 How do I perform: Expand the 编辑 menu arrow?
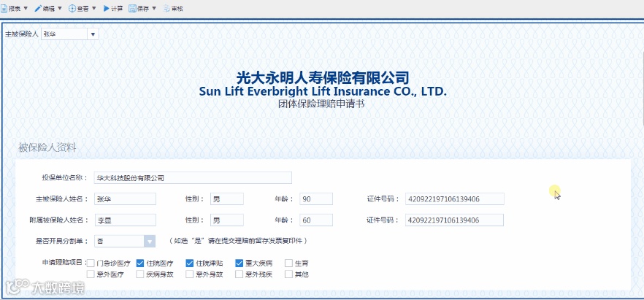(60, 8)
